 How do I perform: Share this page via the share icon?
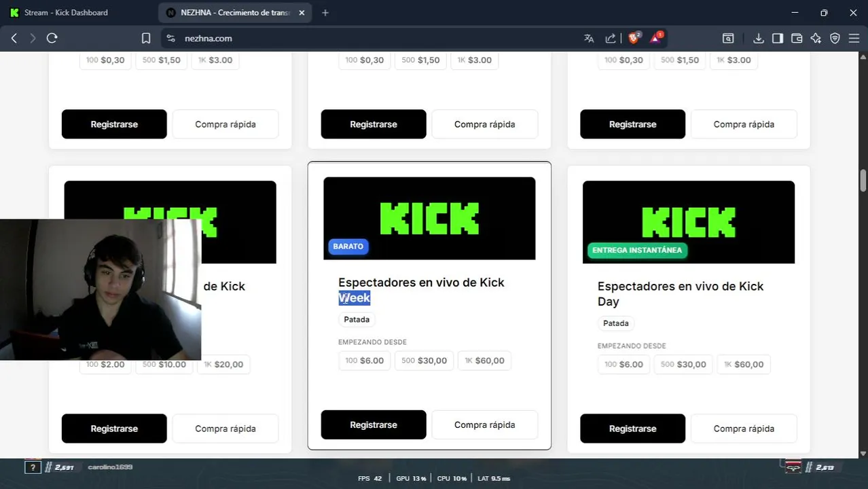pyautogui.click(x=611, y=39)
